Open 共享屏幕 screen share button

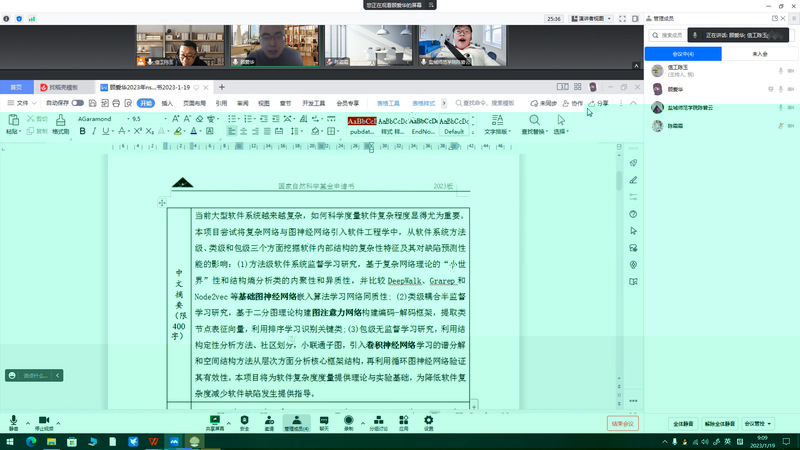coord(214,421)
